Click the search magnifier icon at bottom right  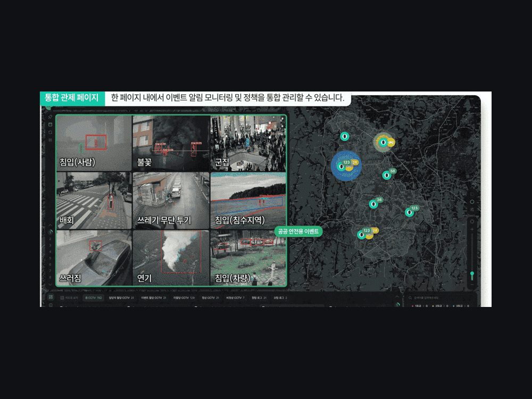(x=410, y=298)
